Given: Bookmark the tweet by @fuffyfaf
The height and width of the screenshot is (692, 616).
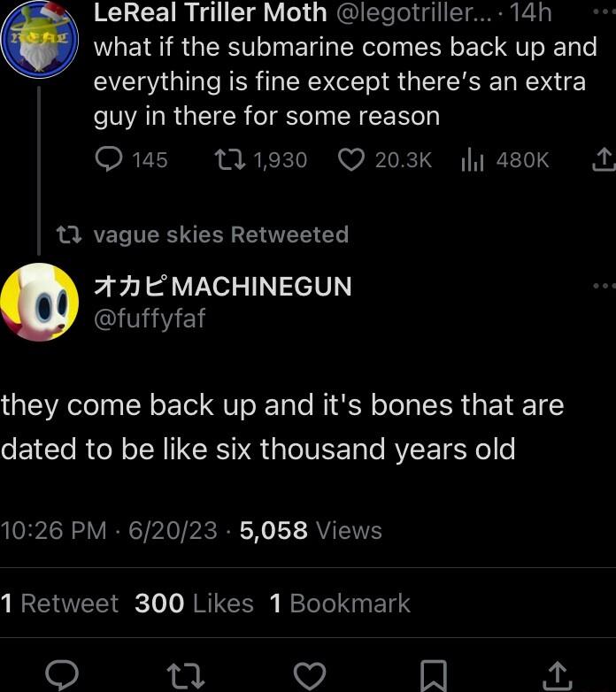Looking at the screenshot, I should tap(433, 675).
